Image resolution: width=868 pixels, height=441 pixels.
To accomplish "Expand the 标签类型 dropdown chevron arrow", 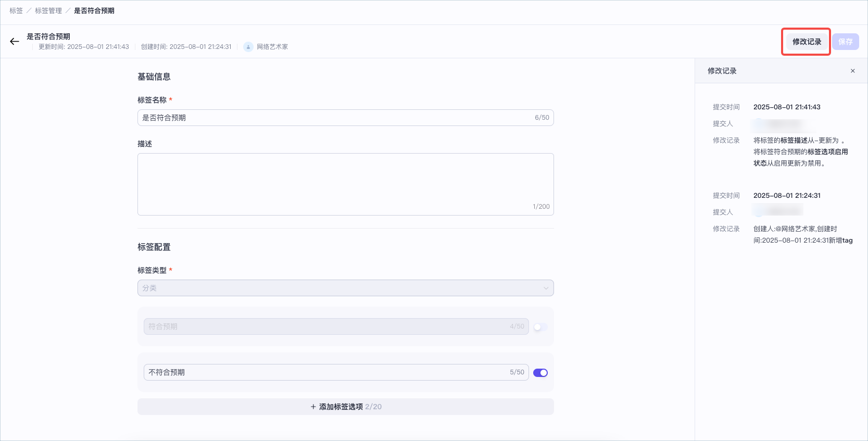I will tap(546, 288).
